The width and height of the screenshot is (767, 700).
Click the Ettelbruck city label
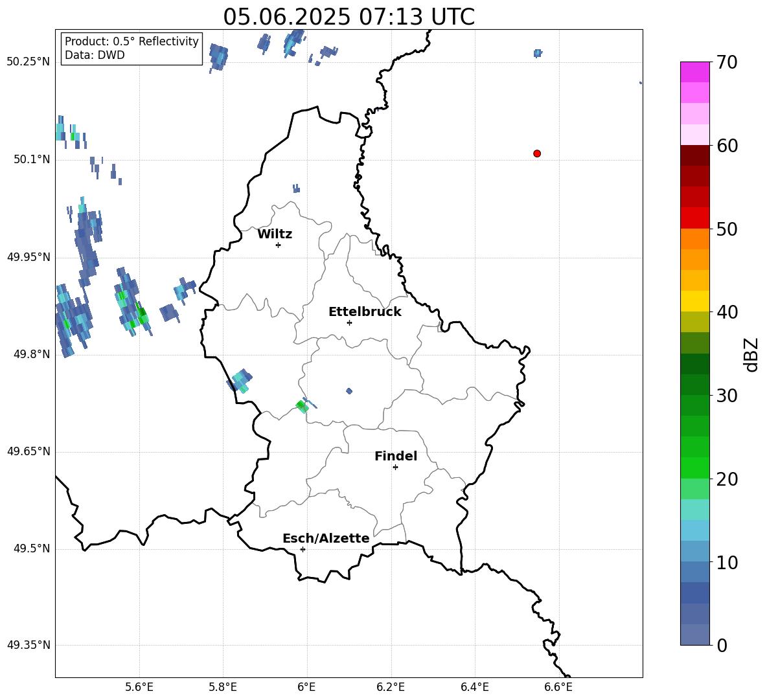(x=365, y=312)
